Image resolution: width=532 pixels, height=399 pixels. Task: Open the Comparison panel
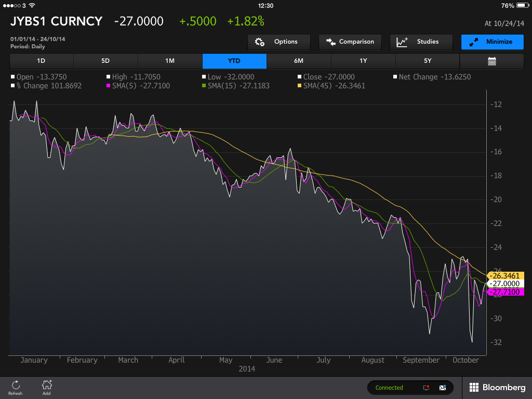[x=350, y=42]
